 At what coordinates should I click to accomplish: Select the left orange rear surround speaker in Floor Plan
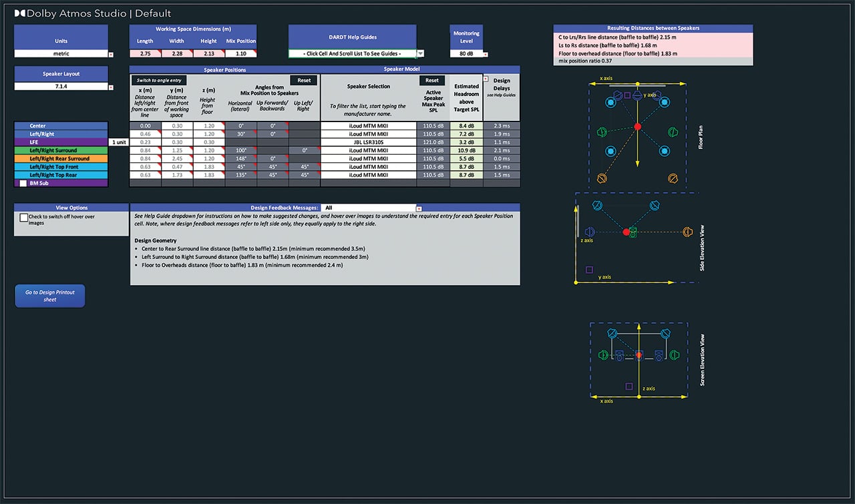click(x=602, y=178)
